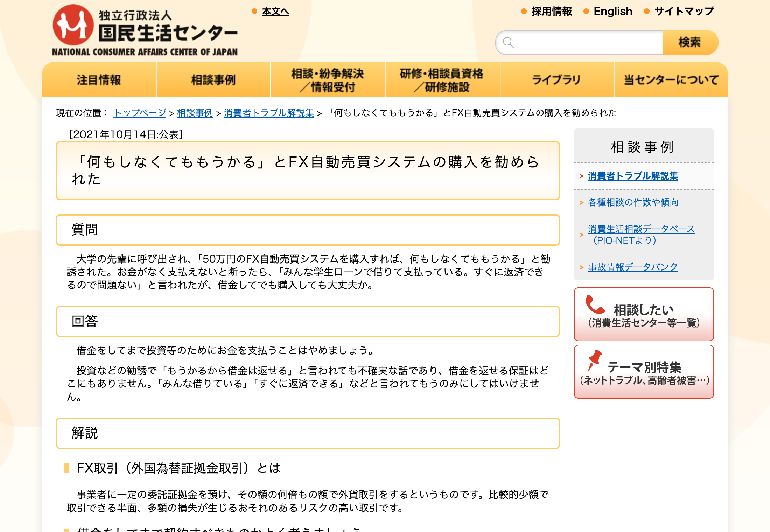
Task: Open the 当センターについて menu tab
Action: [671, 80]
